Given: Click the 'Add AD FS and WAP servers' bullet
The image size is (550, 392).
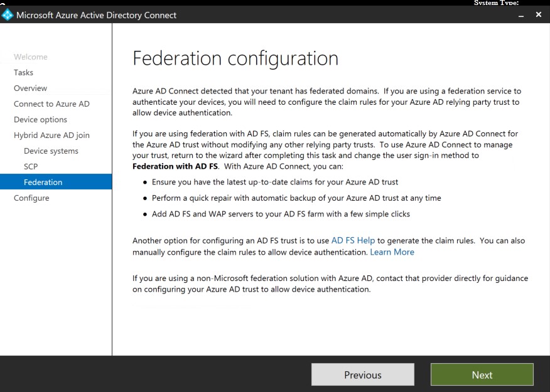Looking at the screenshot, I should pos(281,214).
